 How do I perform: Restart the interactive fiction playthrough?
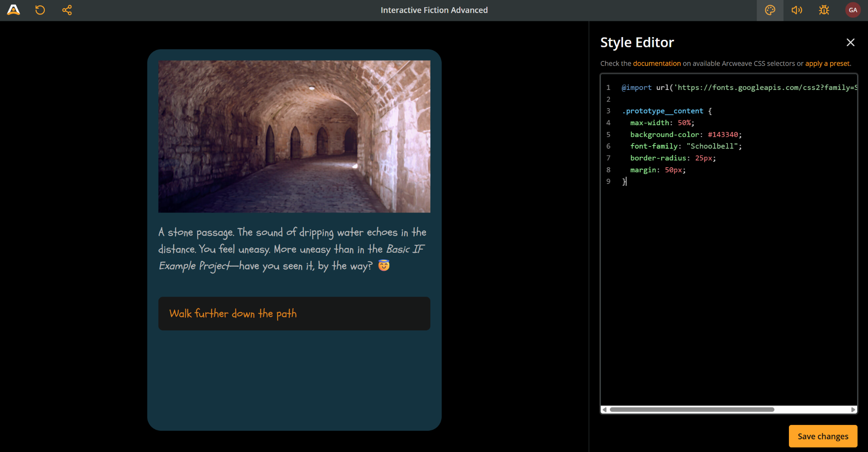(40, 10)
